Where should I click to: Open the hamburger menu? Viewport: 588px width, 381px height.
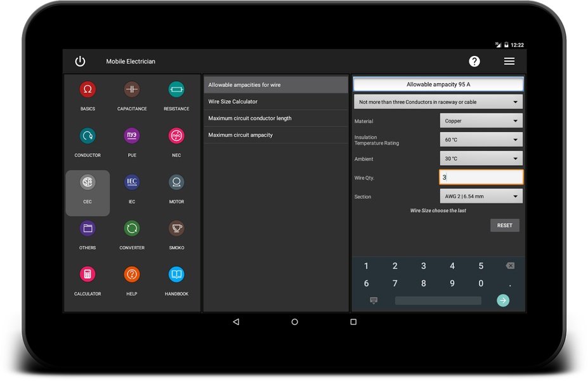[x=509, y=61]
